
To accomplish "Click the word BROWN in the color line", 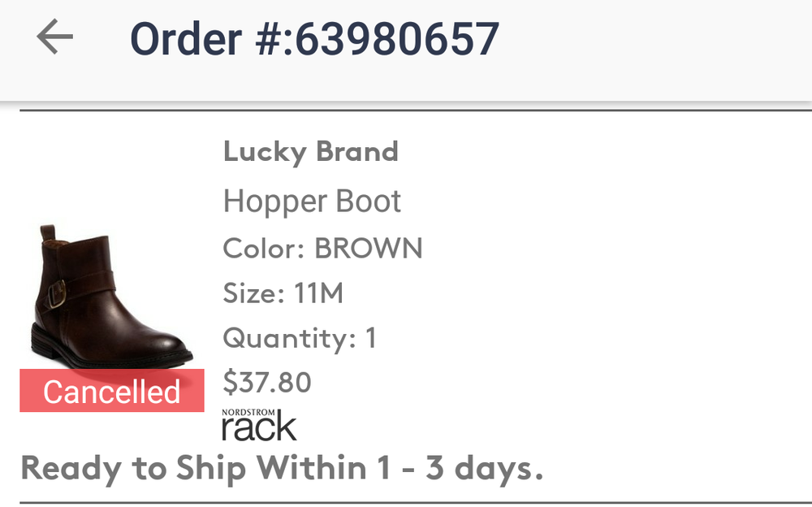I will pyautogui.click(x=369, y=248).
